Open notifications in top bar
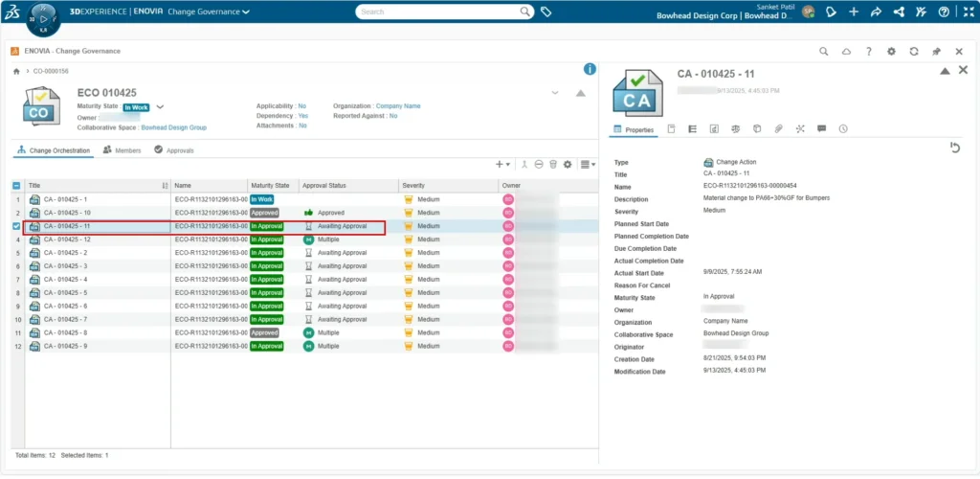Image resolution: width=980 pixels, height=479 pixels. tap(831, 11)
